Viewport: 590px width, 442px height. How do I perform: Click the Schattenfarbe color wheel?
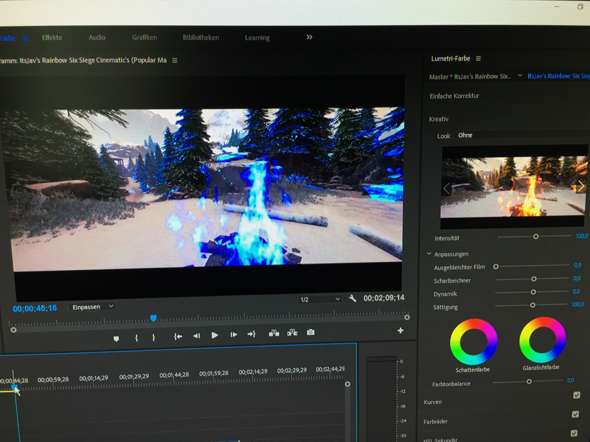(x=474, y=342)
